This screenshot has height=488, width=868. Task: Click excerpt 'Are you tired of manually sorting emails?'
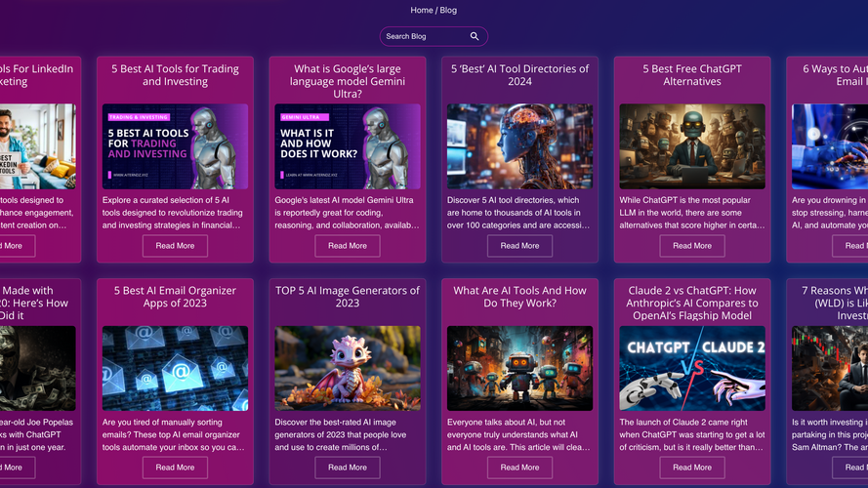(x=175, y=434)
